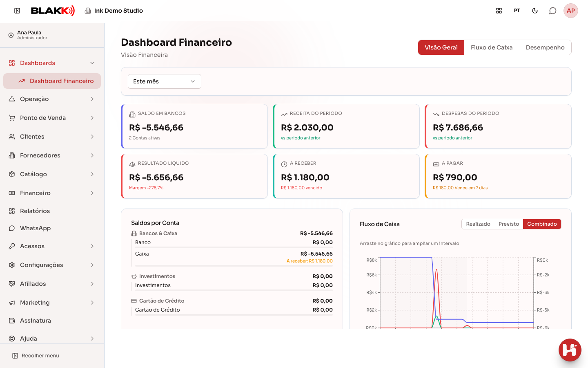Select Realizado cash flow view
Viewport: 588px width, 368px height.
click(478, 224)
